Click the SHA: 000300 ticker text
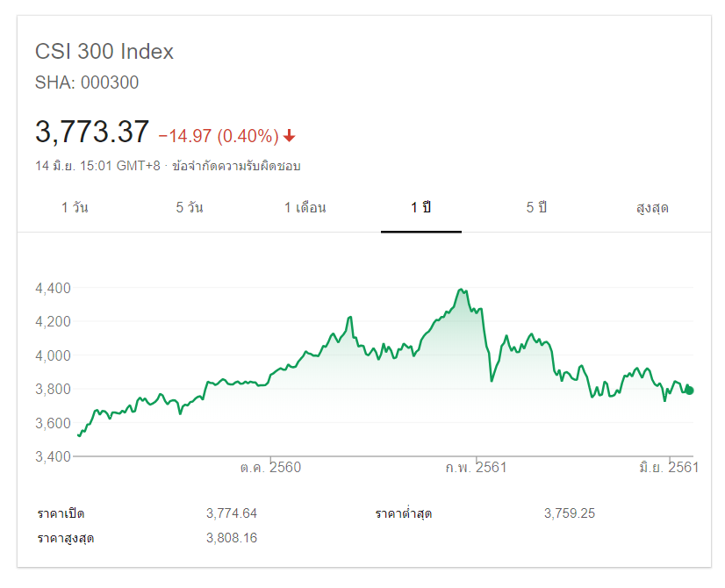The width and height of the screenshot is (725, 588). point(87,83)
